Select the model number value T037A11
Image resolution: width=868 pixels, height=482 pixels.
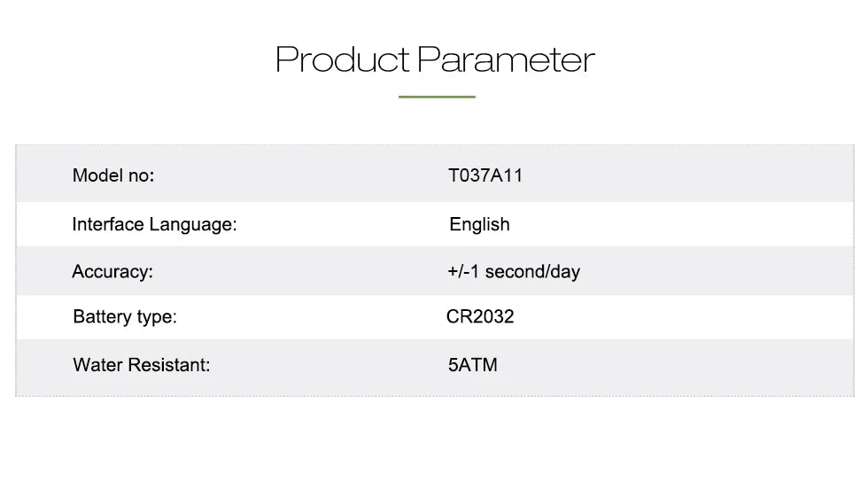click(485, 175)
